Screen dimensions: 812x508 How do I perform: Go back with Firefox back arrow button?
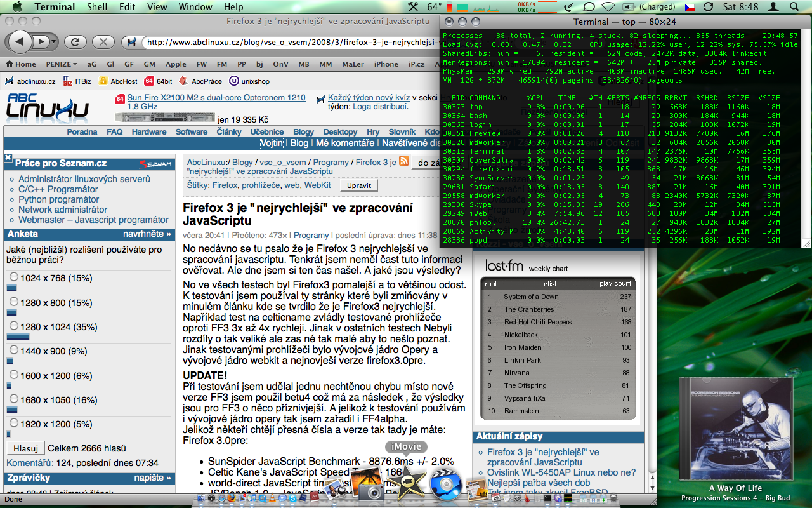coord(20,42)
